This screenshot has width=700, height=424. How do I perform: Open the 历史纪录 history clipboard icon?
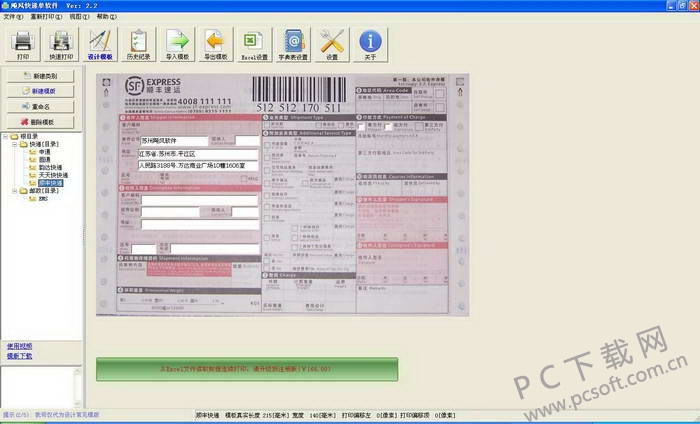coord(138,44)
